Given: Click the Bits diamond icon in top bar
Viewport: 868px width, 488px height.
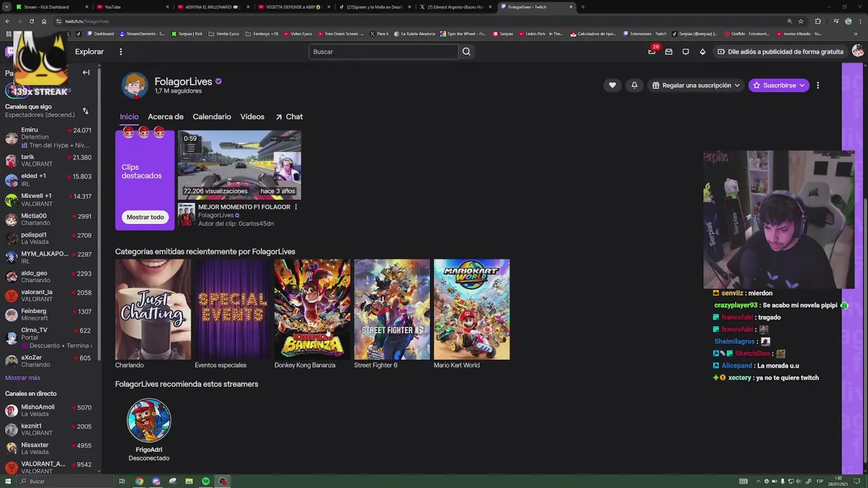Looking at the screenshot, I should (x=703, y=52).
